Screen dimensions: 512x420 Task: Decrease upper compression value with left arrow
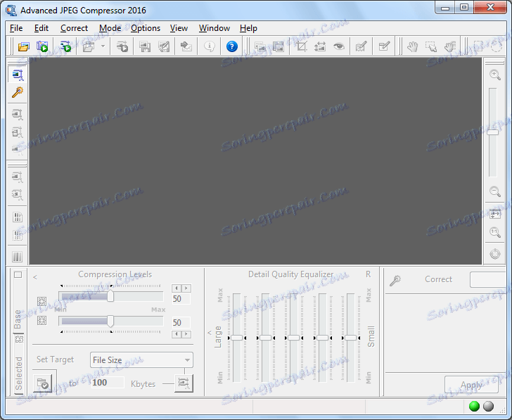click(x=177, y=288)
